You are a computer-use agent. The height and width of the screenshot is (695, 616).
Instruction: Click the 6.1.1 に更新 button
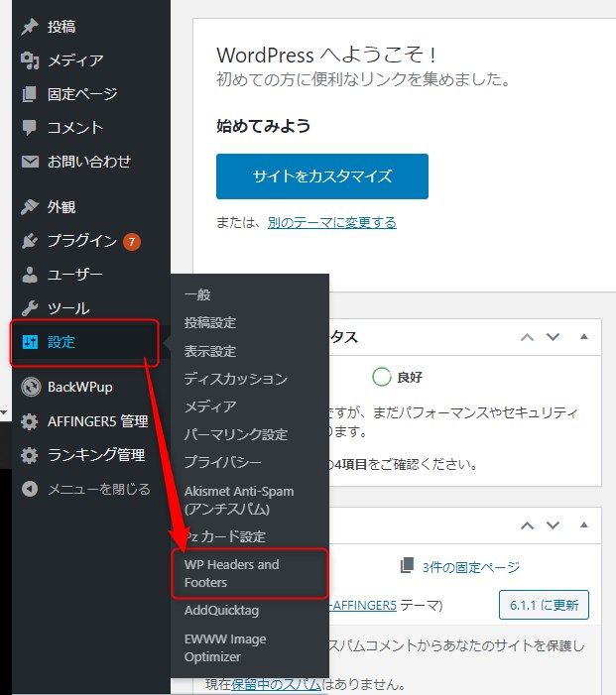(545, 605)
